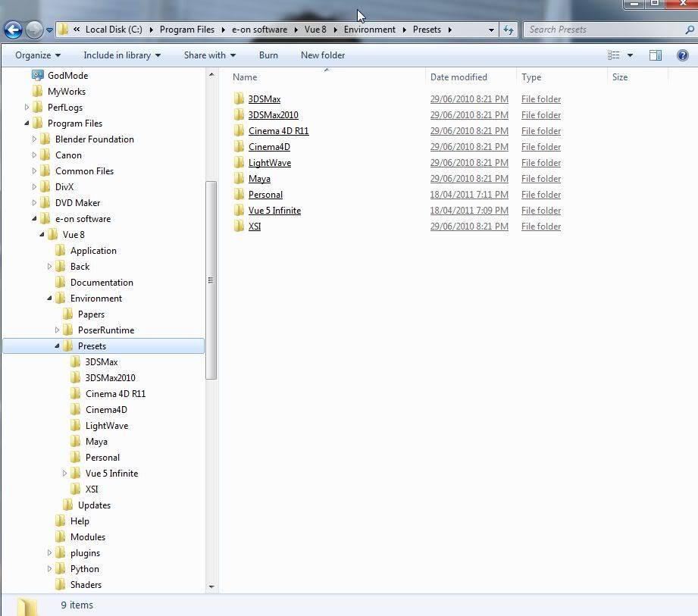This screenshot has width=698, height=616.
Task: Select GodMode in the navigation tree
Action: click(67, 76)
